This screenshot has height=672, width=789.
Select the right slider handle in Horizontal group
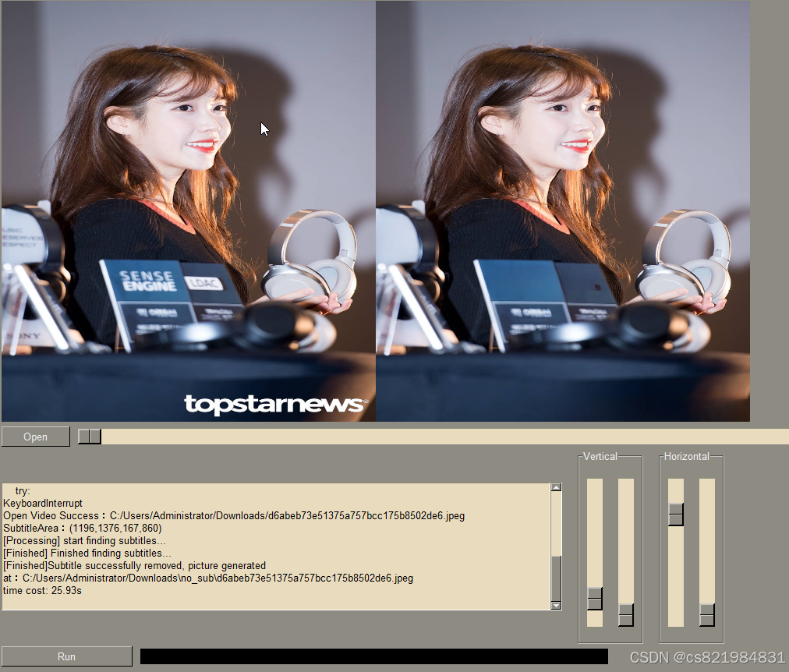707,614
